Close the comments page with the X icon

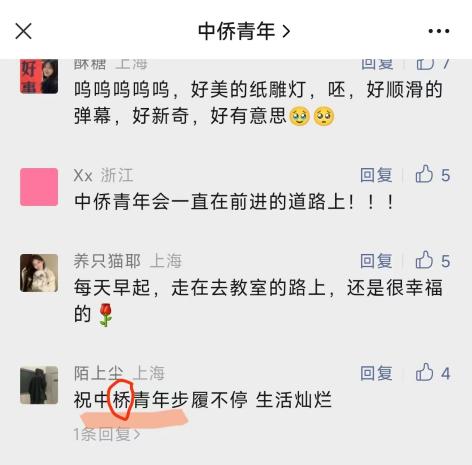point(23,31)
